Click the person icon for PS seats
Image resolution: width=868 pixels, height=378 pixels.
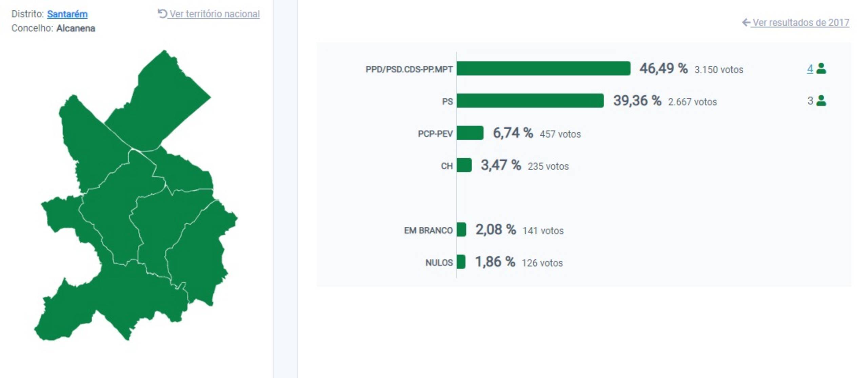[x=821, y=101]
